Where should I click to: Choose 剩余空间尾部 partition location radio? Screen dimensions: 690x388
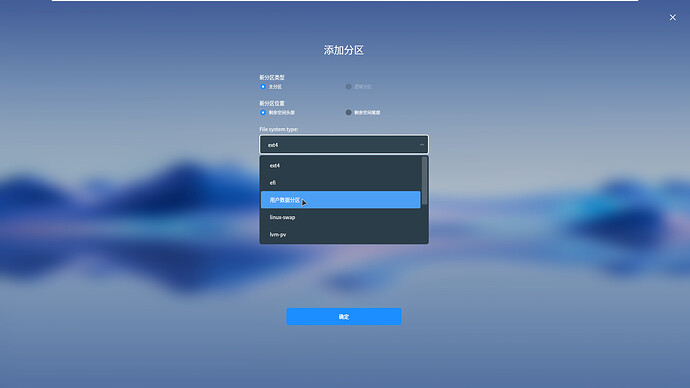tap(349, 113)
